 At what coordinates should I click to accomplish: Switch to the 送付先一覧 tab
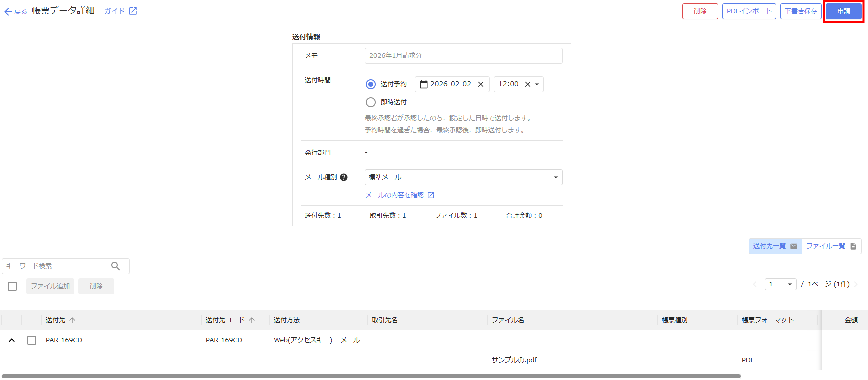pyautogui.click(x=775, y=246)
